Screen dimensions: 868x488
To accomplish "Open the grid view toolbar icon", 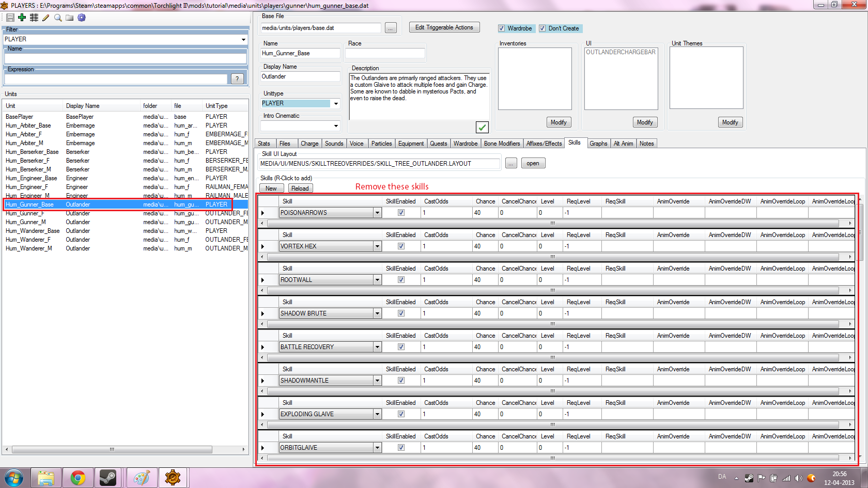I will pyautogui.click(x=34, y=18).
